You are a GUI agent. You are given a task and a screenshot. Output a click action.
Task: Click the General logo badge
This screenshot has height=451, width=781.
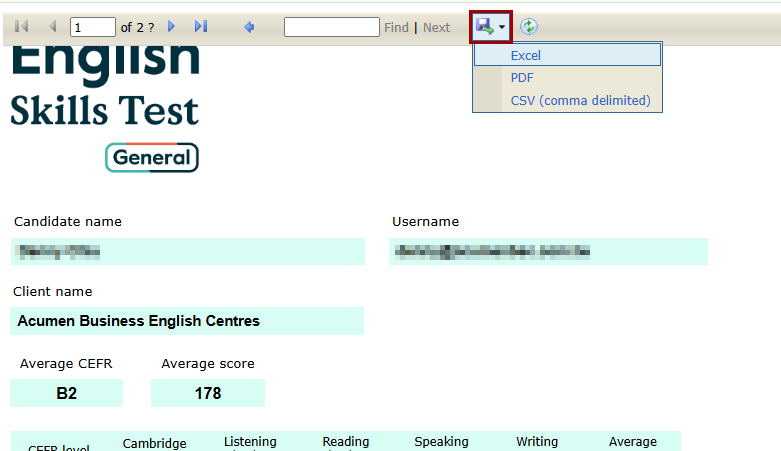coord(152,158)
